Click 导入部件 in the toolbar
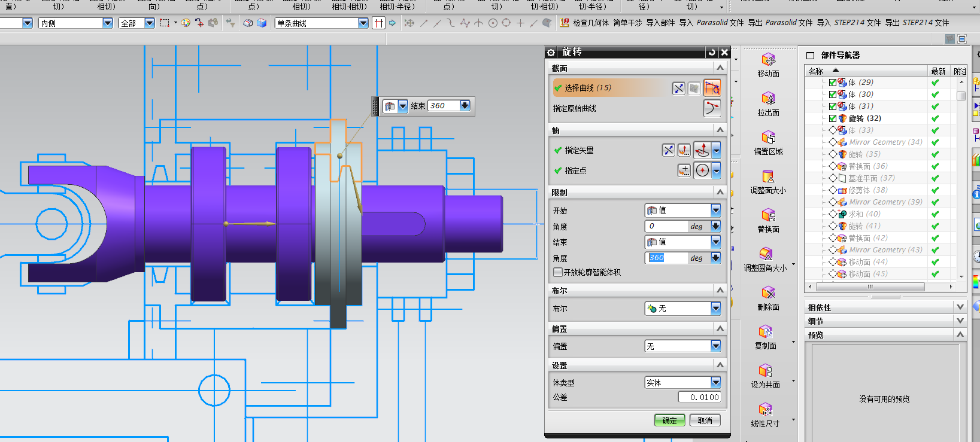 (660, 23)
